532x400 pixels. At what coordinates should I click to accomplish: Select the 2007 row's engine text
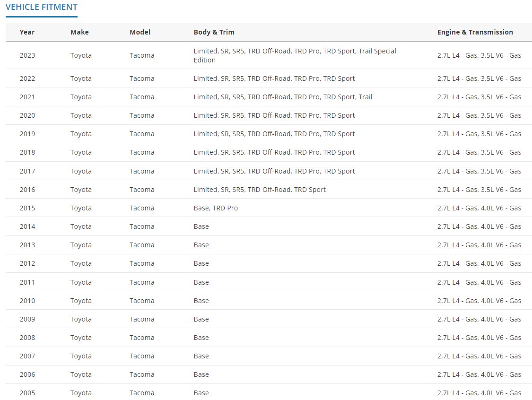479,356
